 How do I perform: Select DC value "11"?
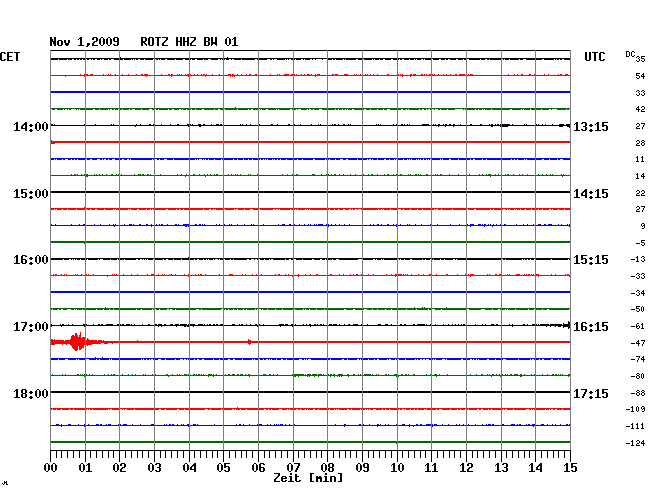click(x=640, y=159)
